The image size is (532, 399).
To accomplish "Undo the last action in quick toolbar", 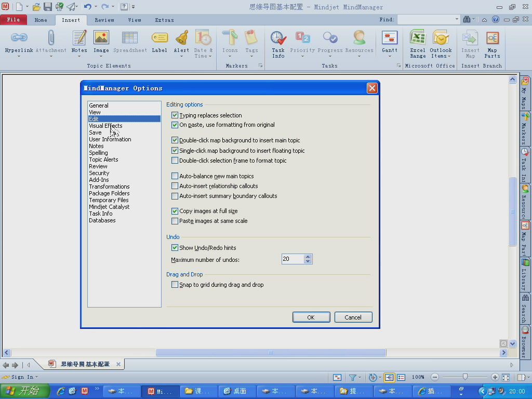I will pos(87,6).
